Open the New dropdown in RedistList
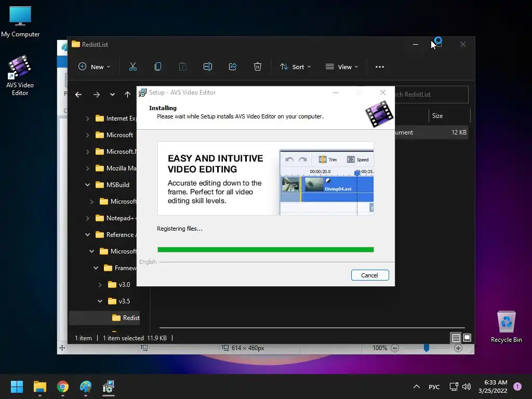The height and width of the screenshot is (399, 532). click(x=95, y=67)
